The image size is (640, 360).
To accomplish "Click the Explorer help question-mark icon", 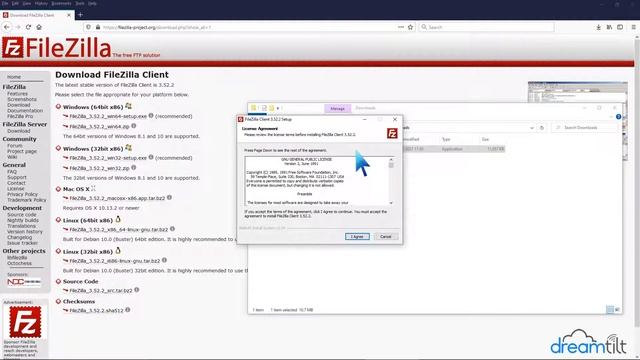I will [x=618, y=117].
